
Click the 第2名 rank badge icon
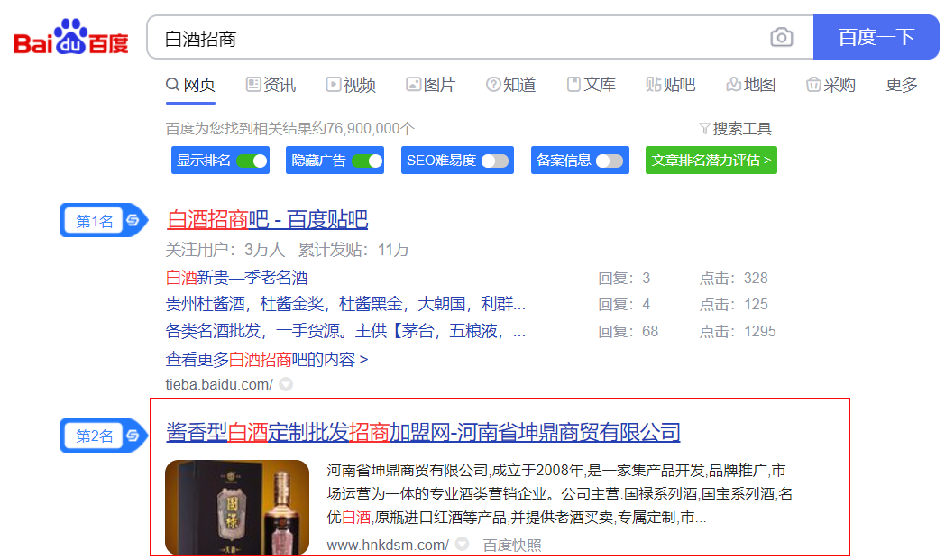click(104, 436)
